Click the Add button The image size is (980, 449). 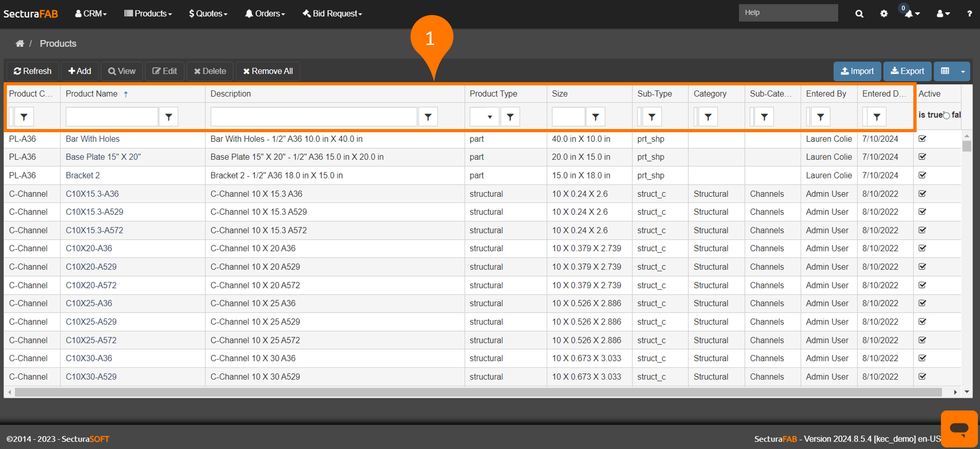pyautogui.click(x=79, y=71)
